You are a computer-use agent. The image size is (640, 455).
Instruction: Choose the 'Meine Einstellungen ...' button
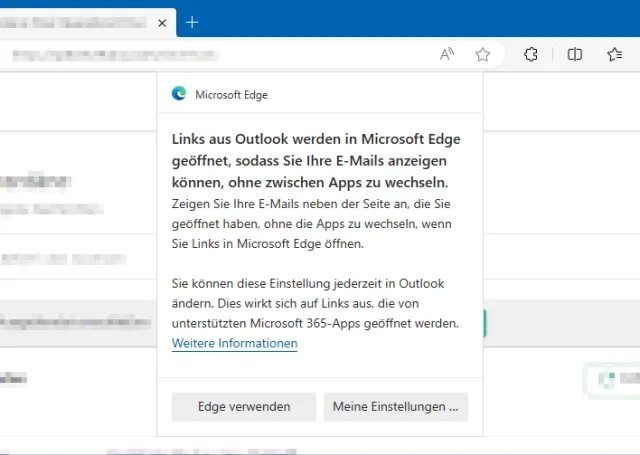[x=395, y=407]
